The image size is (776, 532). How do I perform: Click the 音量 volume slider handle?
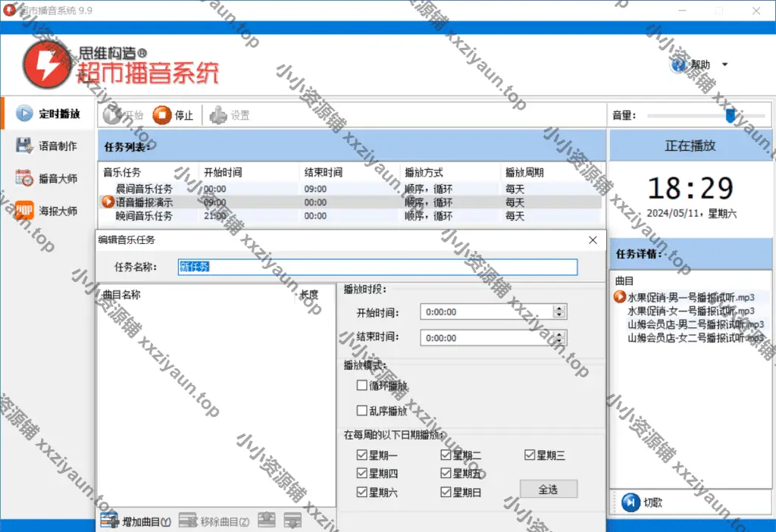(x=730, y=115)
